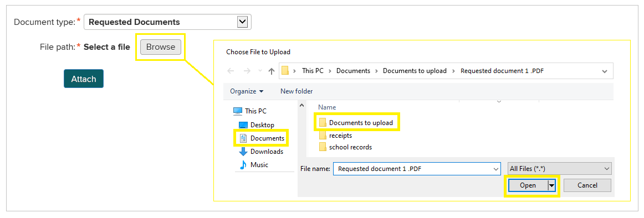Click the Open button

click(x=528, y=185)
